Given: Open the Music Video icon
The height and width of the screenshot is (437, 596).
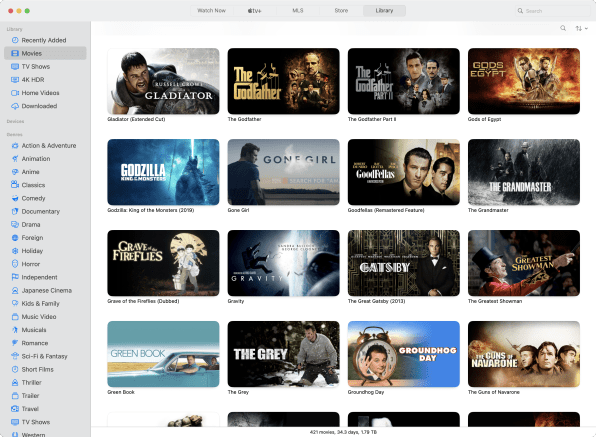Looking at the screenshot, I should [x=15, y=317].
